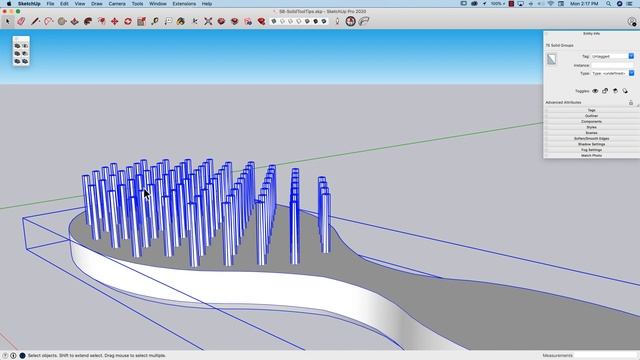
Task: Click the user account icon in toolbar
Action: (632, 22)
